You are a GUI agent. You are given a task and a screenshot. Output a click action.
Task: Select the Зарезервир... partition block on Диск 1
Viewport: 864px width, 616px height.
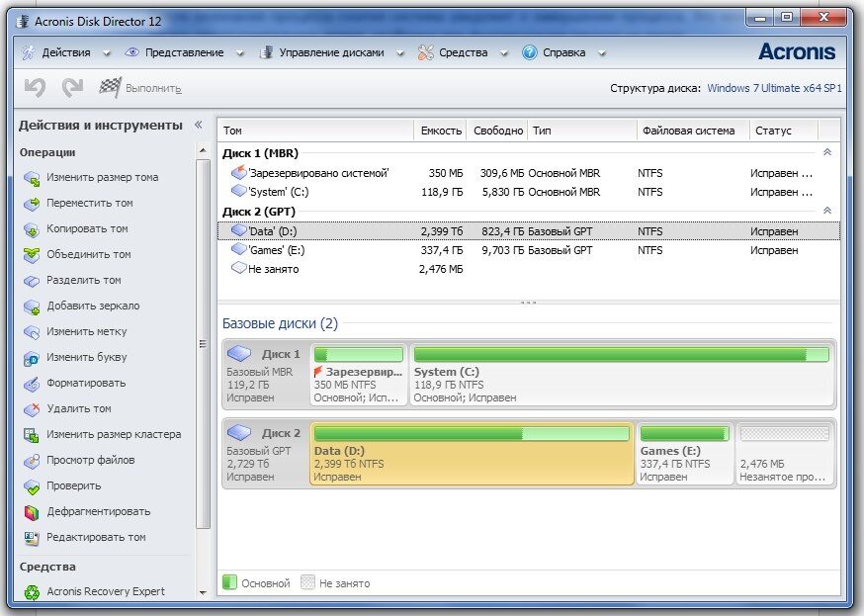[x=359, y=375]
